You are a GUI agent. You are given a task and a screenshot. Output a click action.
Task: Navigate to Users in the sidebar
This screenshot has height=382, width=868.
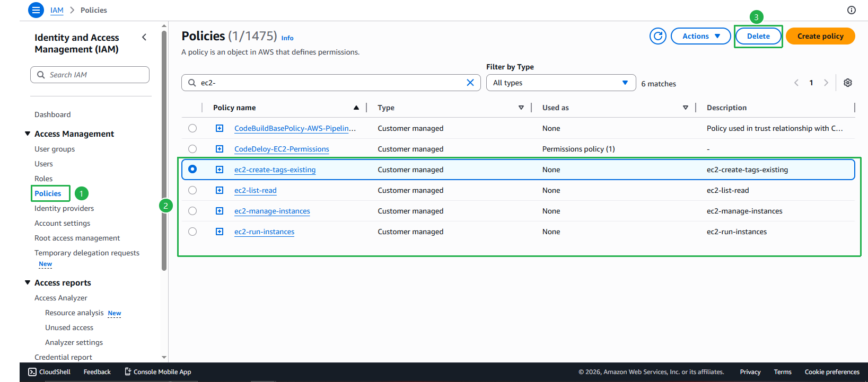[x=43, y=164]
